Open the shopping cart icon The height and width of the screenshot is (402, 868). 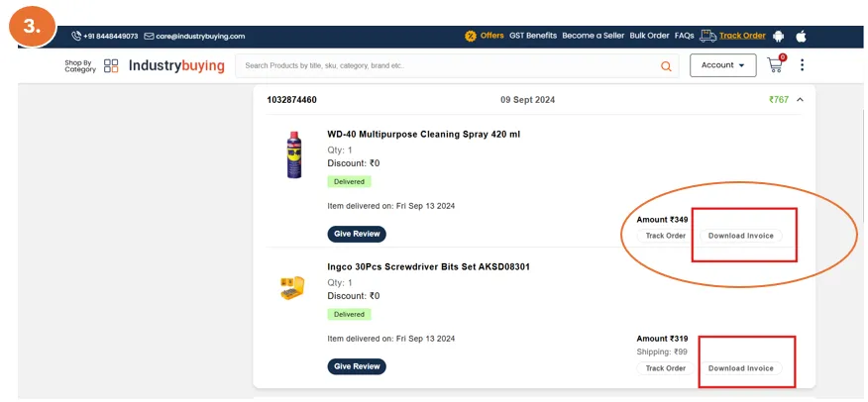pyautogui.click(x=775, y=65)
